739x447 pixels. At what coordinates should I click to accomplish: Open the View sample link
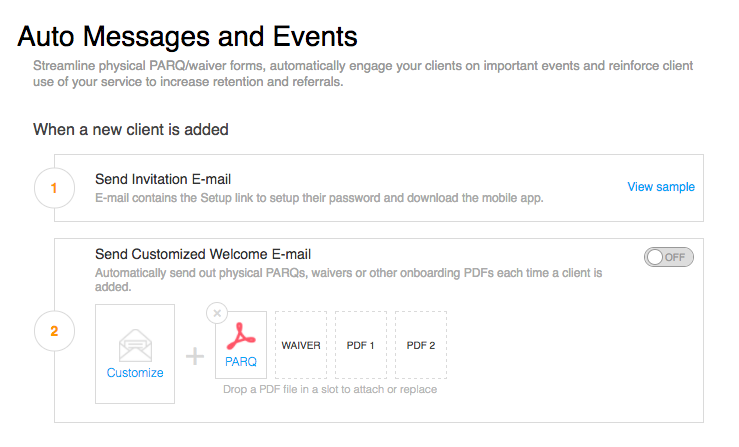click(x=660, y=187)
